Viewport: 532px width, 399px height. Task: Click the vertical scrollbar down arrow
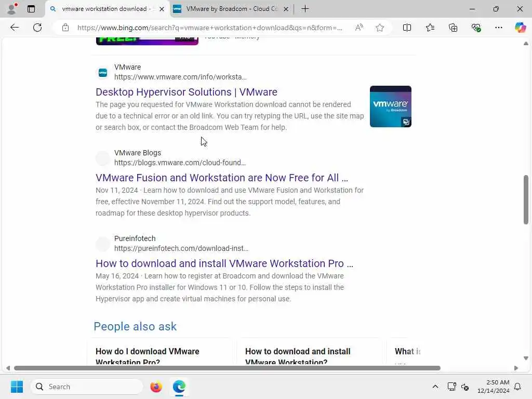tap(526, 358)
